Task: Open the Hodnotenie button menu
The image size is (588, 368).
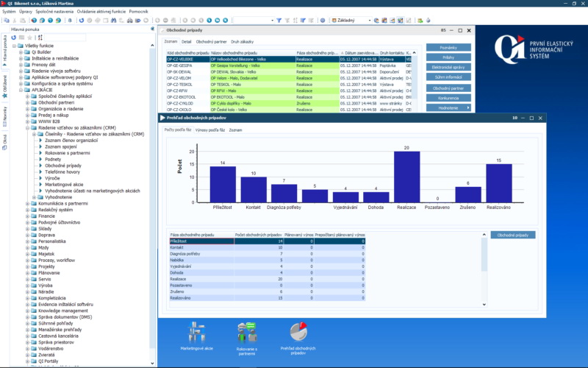Action: click(x=448, y=107)
